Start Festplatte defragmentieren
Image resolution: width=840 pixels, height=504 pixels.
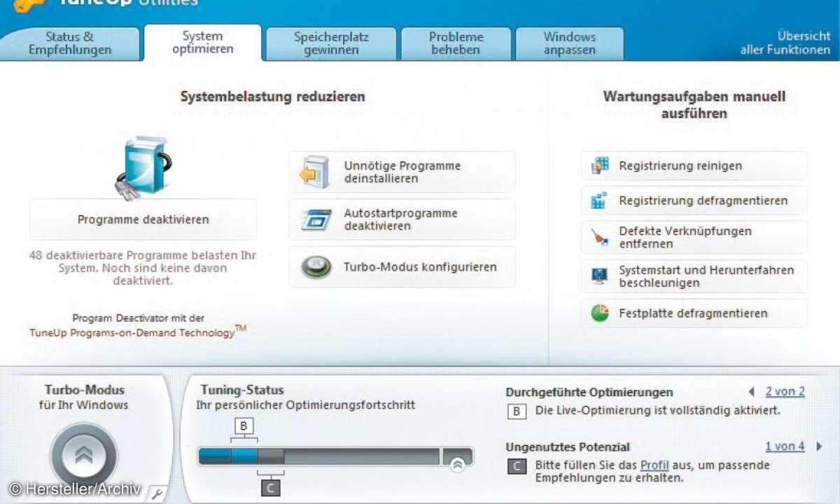pyautogui.click(x=694, y=314)
